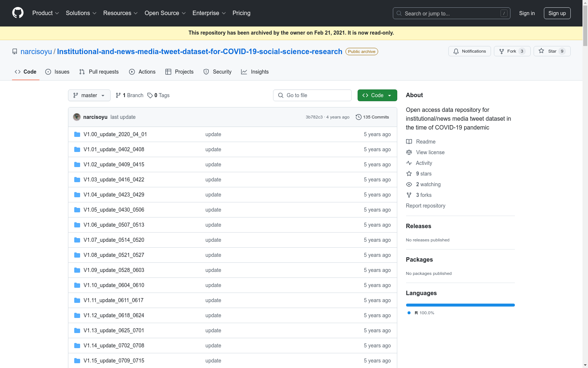This screenshot has width=588, height=368.
Task: Click the narcisoyu avatar thumbnail
Action: tap(77, 117)
